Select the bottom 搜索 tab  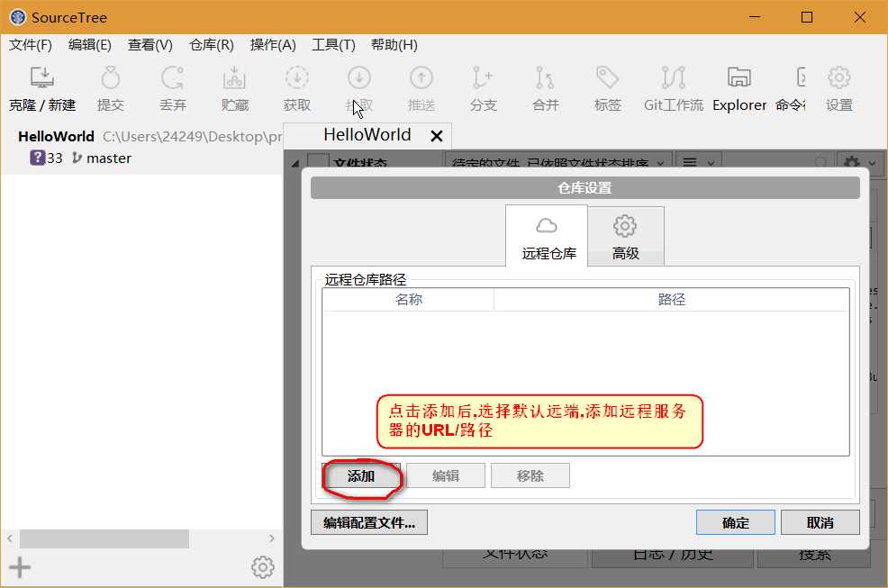click(x=814, y=556)
